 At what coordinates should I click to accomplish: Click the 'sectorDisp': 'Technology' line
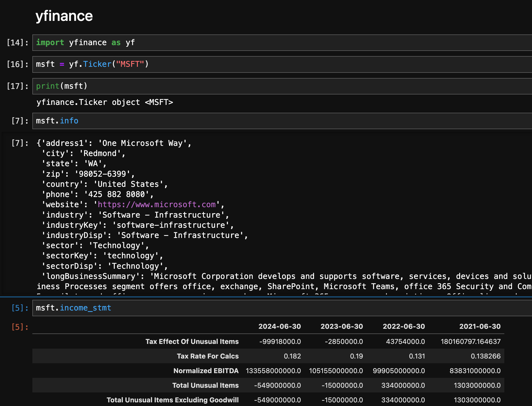[x=105, y=266]
